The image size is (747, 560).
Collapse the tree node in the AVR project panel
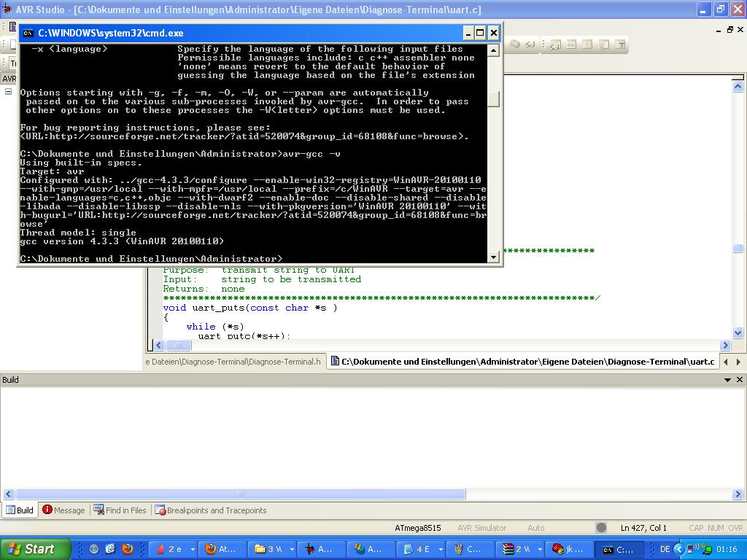(8, 91)
